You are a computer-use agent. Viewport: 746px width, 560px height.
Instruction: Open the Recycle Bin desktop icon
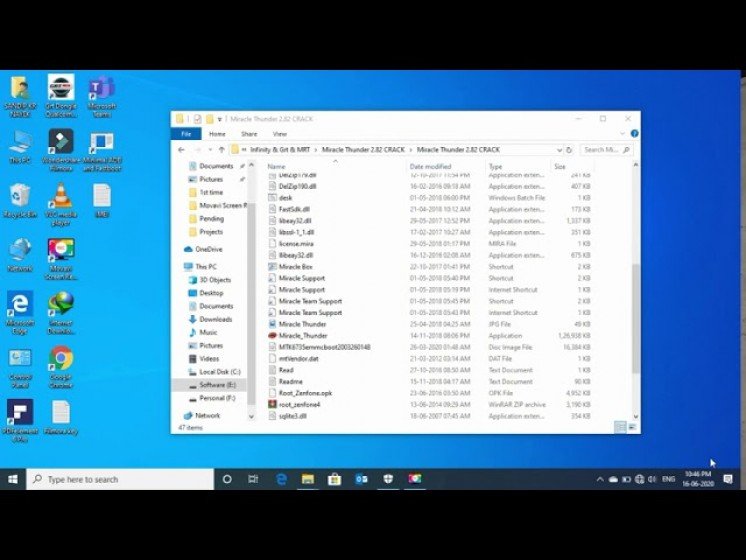click(x=20, y=201)
